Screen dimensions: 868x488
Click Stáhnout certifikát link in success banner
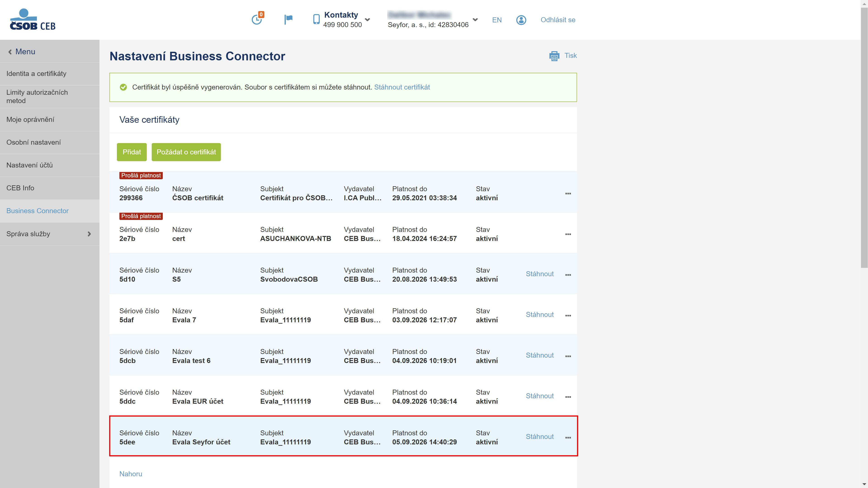(x=402, y=87)
